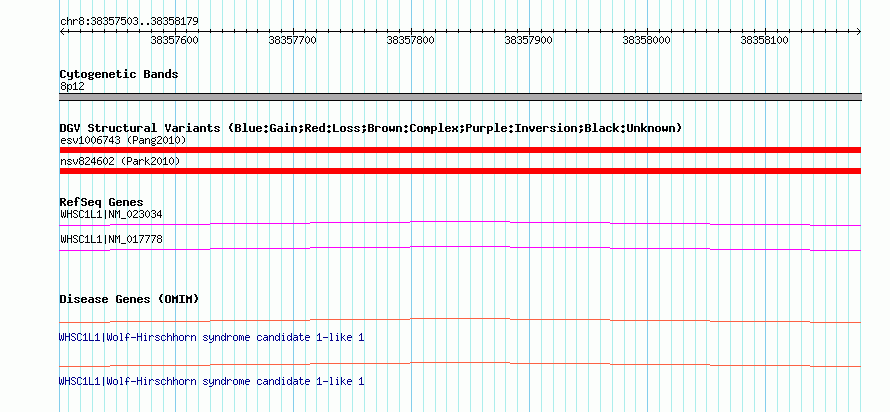Screen dimensions: 890x412
Task: Click the 38358100 ruler tick label
Action: click(x=765, y=40)
